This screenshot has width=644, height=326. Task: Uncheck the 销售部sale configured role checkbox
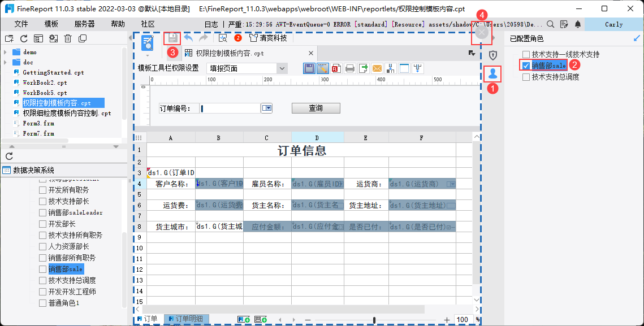tap(526, 66)
